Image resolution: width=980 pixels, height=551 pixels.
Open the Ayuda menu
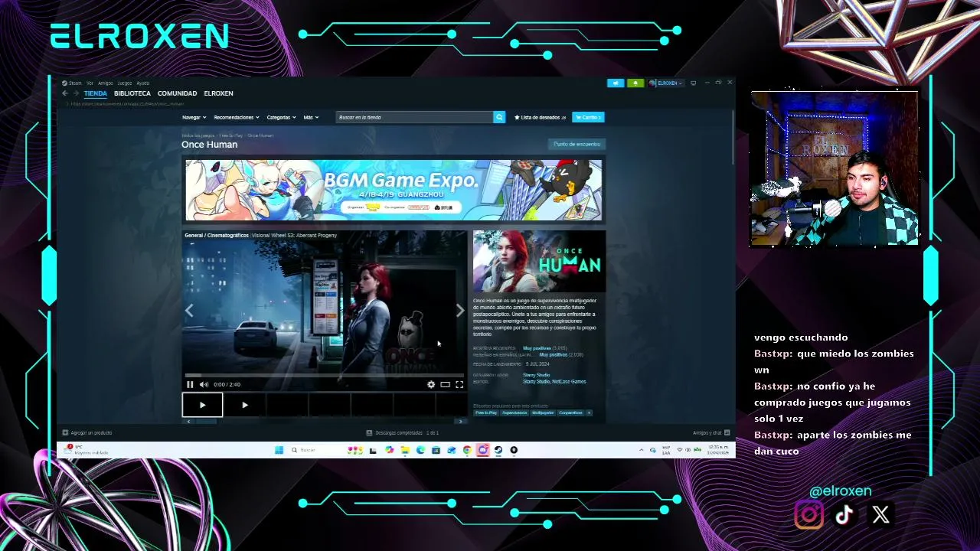143,83
